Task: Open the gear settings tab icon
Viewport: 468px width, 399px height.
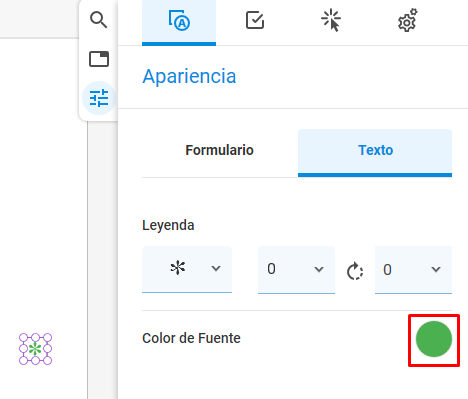Action: pyautogui.click(x=407, y=21)
